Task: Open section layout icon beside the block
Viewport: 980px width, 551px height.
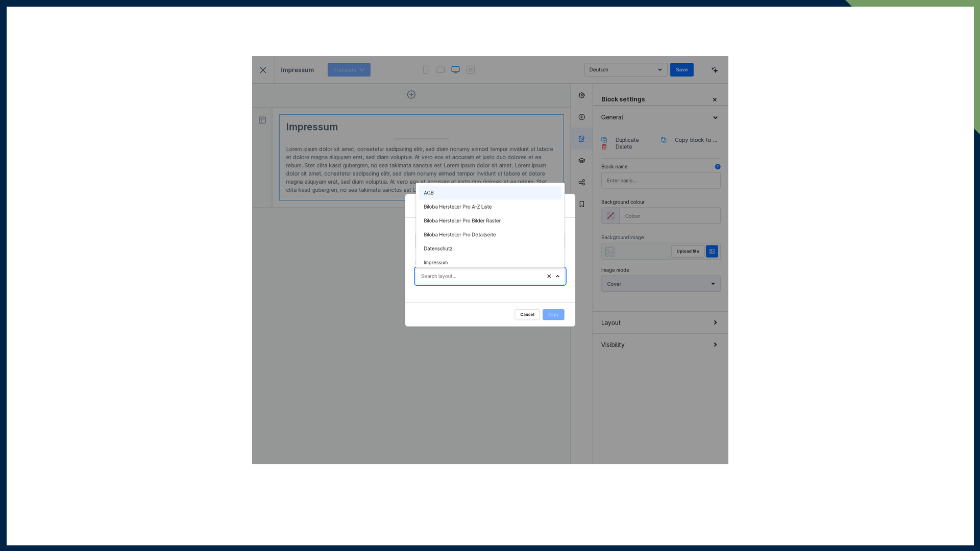Action: pos(262,120)
